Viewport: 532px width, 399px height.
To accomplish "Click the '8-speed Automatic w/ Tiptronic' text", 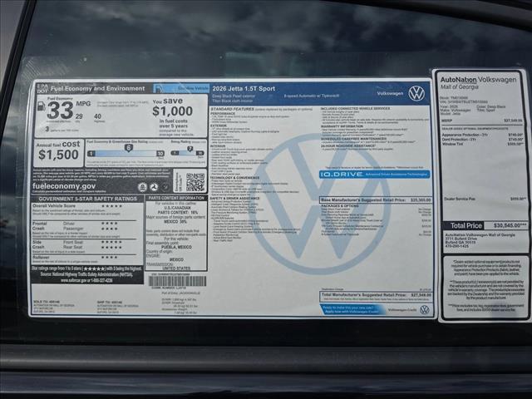I will click(x=312, y=96).
